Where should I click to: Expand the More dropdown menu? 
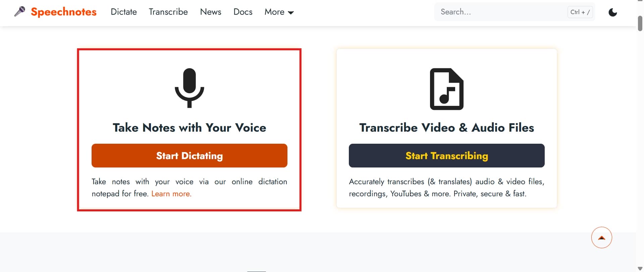click(x=279, y=12)
